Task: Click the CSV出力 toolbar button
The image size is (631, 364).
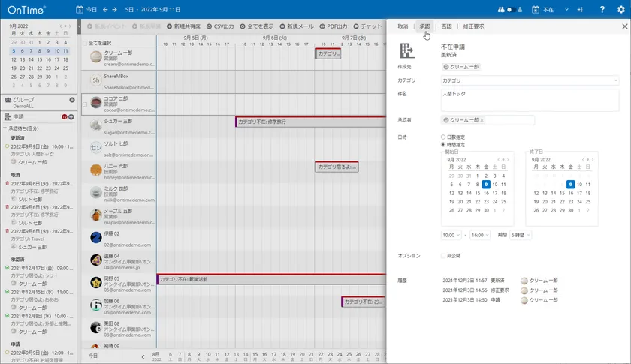Action: coord(217,26)
